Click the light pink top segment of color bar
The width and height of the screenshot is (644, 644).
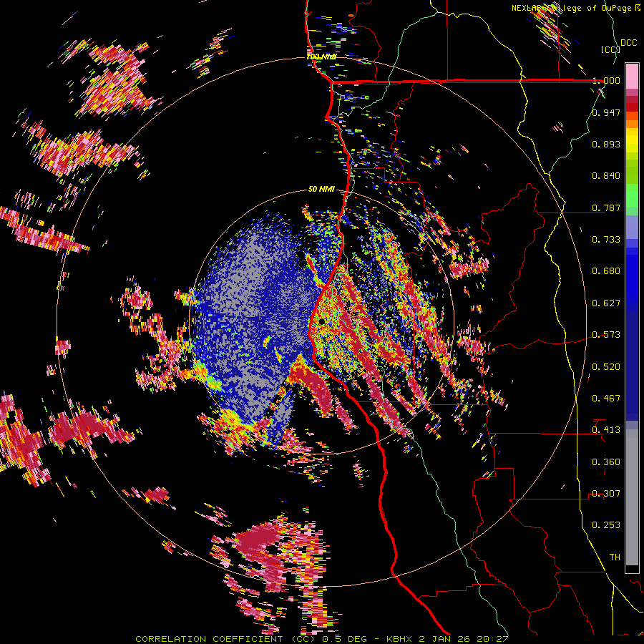point(632,76)
